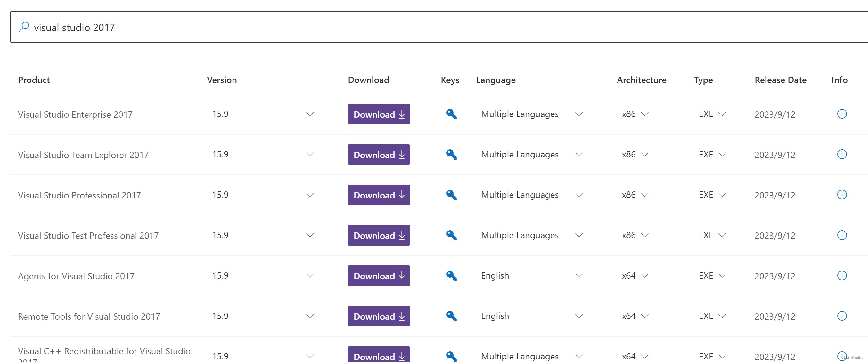Show info for Visual Studio Team Explorer 2017
This screenshot has height=362, width=868.
841,155
